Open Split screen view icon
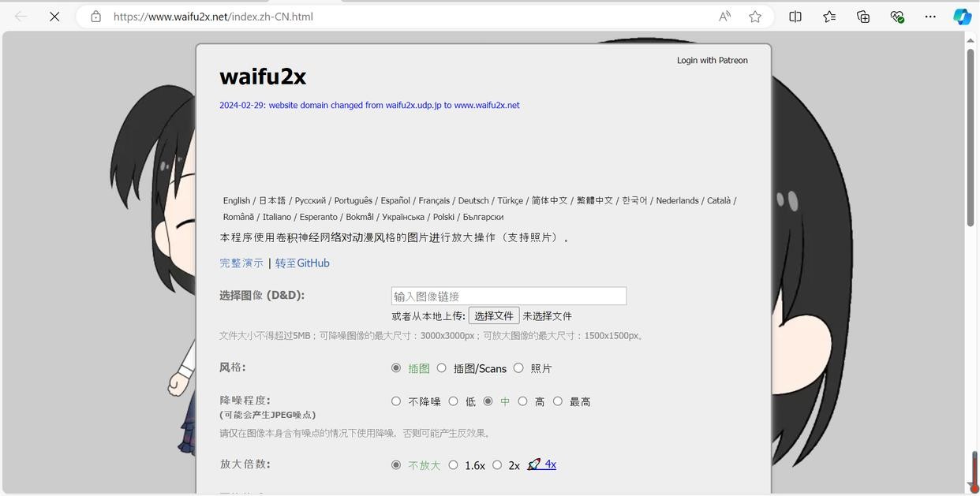The height and width of the screenshot is (496, 980). 795,17
